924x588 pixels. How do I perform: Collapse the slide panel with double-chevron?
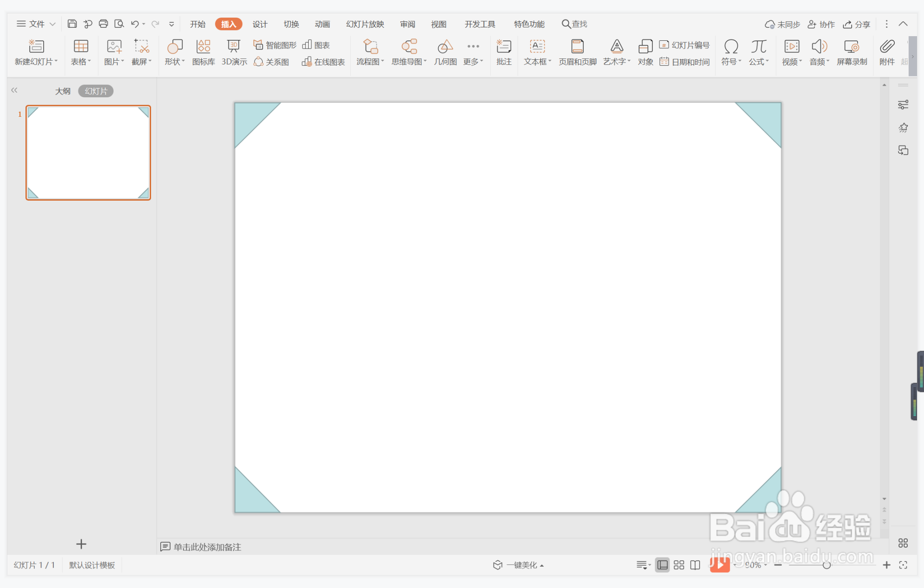point(14,90)
